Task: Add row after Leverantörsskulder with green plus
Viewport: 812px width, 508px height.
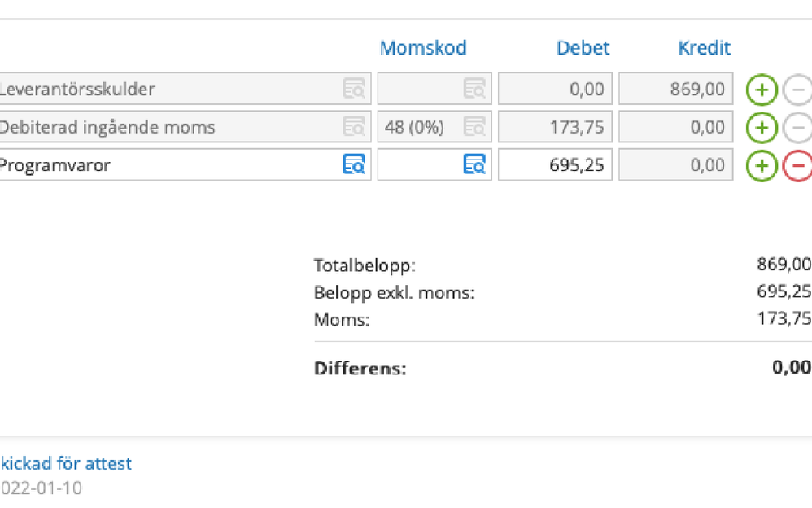Action: (762, 89)
